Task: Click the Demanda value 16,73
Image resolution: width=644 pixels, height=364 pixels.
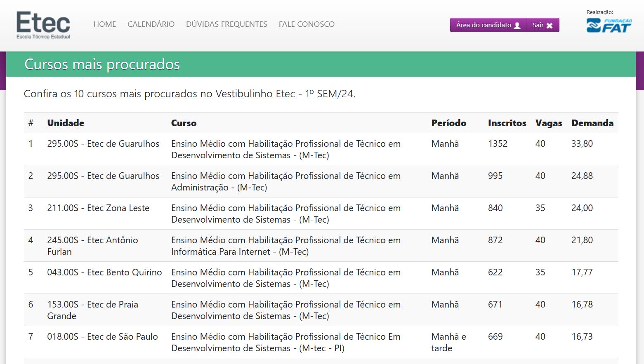Action: (582, 337)
